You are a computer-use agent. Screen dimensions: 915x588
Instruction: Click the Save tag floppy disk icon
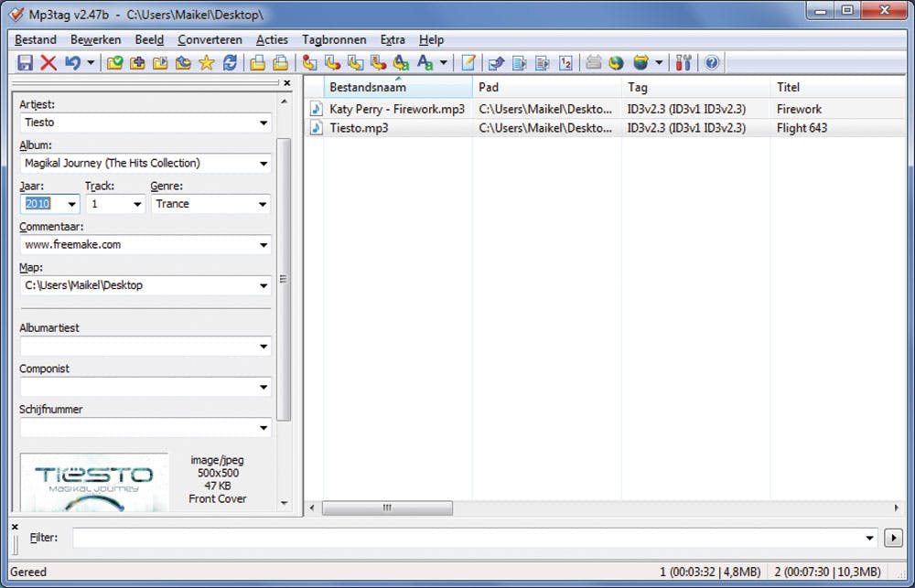pyautogui.click(x=25, y=62)
